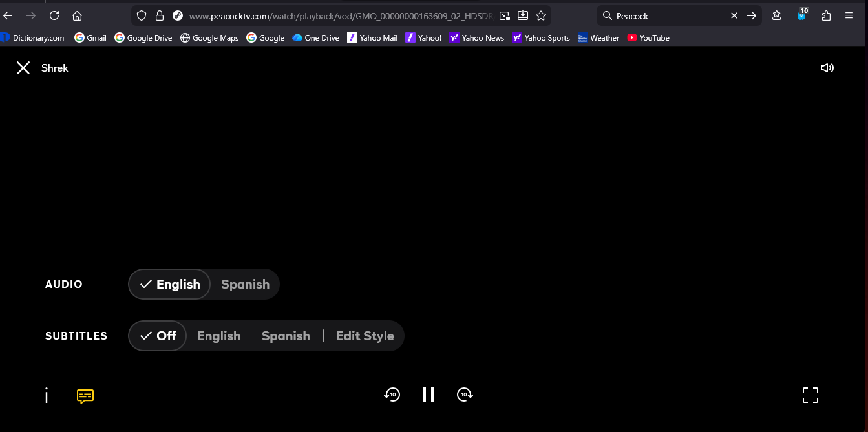This screenshot has height=432, width=868.
Task: Open bookmarks menu star-tray icon
Action: (x=777, y=15)
